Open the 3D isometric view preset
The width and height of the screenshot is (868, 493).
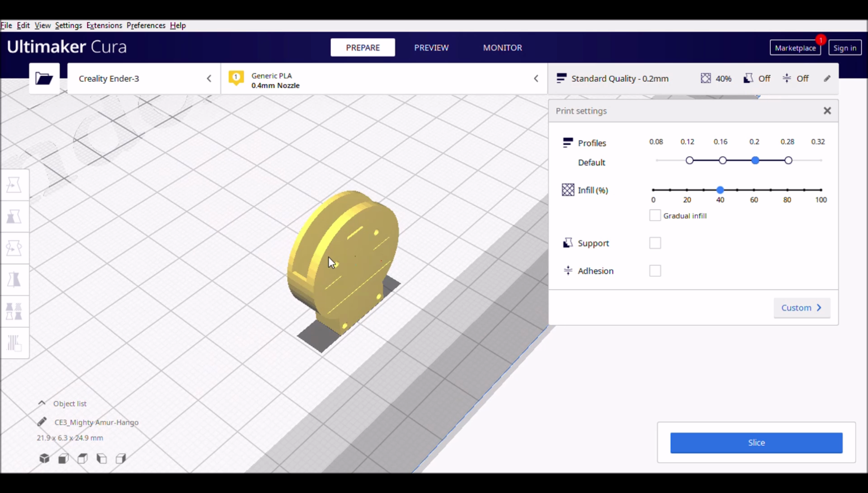44,458
